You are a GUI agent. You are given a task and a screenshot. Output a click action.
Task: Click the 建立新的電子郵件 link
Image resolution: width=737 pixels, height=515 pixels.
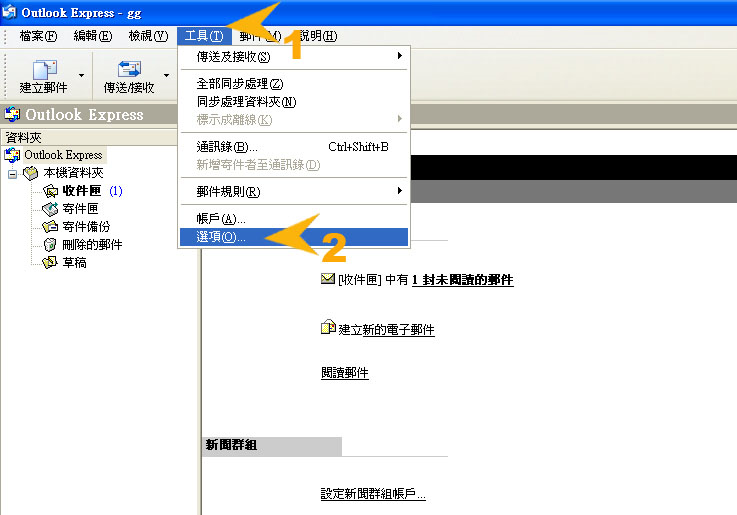tap(386, 330)
